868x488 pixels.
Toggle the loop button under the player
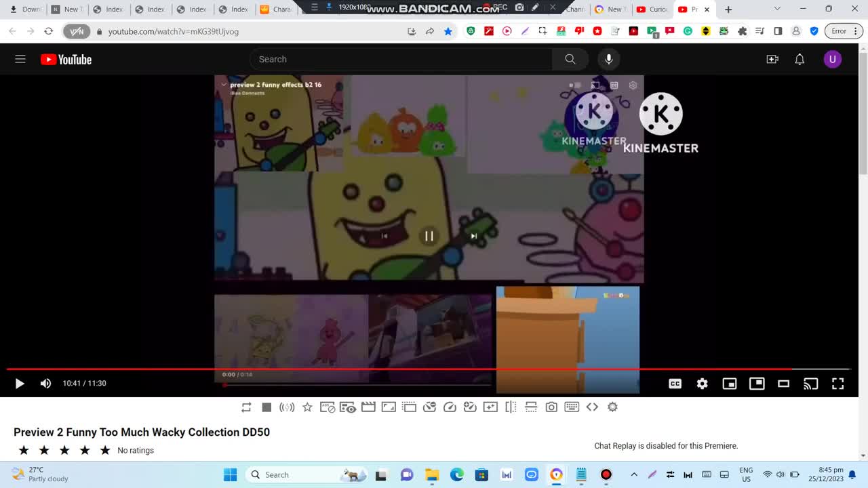click(246, 407)
